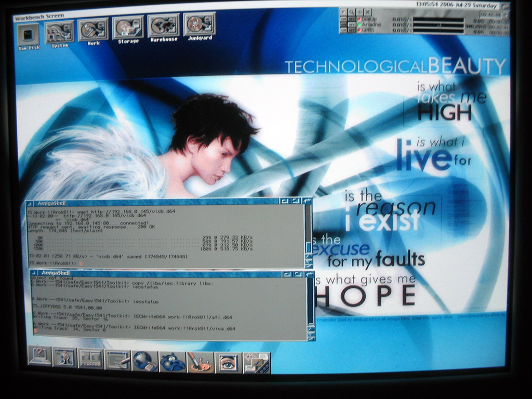Open the eye viewer icon in dock

[x=228, y=363]
